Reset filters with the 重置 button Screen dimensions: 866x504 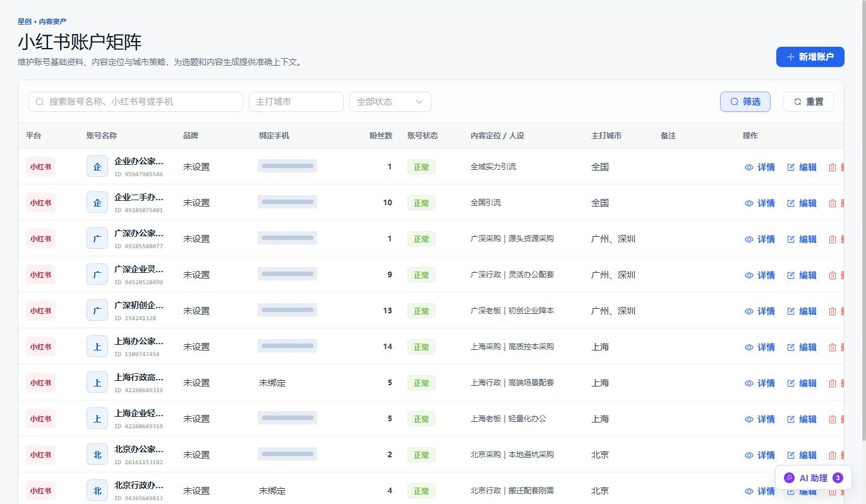click(809, 102)
